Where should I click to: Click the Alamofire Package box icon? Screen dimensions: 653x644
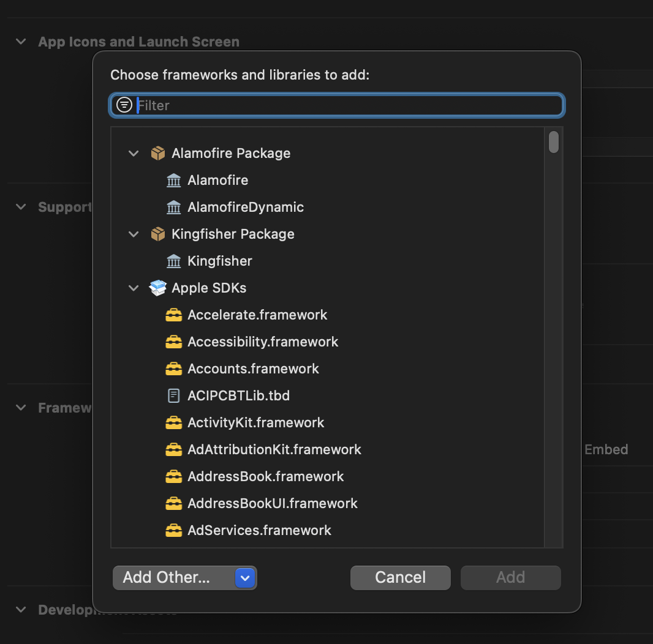(158, 153)
